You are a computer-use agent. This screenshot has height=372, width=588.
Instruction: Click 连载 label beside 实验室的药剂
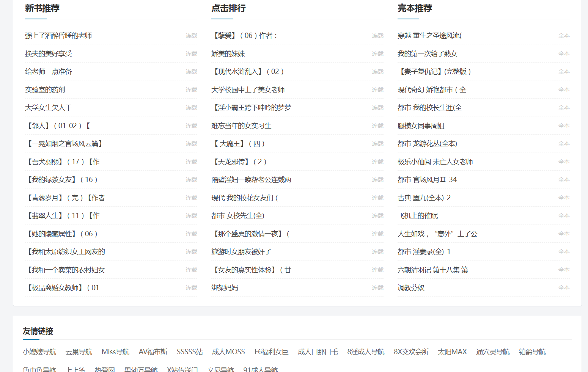tap(192, 90)
